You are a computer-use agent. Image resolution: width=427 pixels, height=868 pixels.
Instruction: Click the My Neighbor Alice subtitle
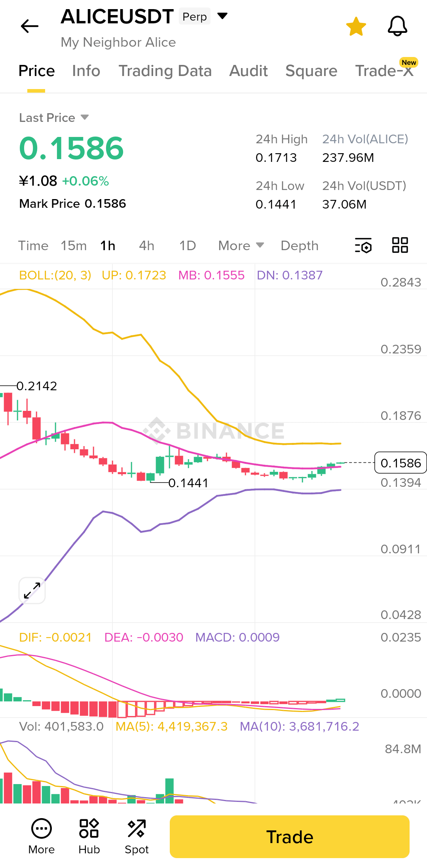(118, 42)
